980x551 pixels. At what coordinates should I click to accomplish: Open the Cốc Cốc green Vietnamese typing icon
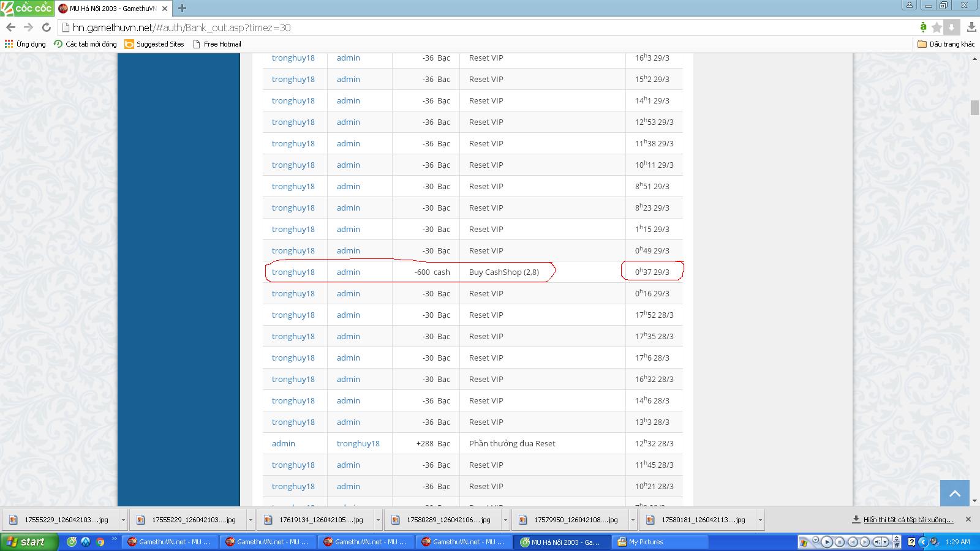coord(923,28)
